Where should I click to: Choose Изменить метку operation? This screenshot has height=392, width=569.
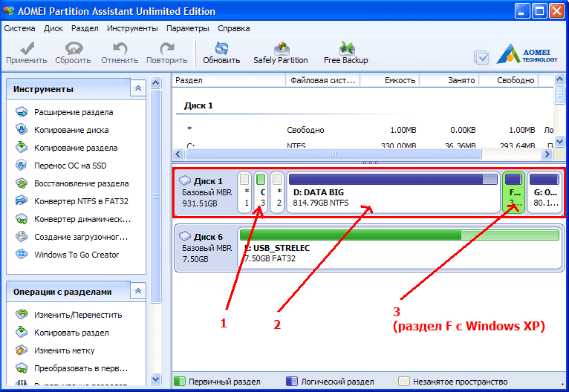pyautogui.click(x=55, y=350)
